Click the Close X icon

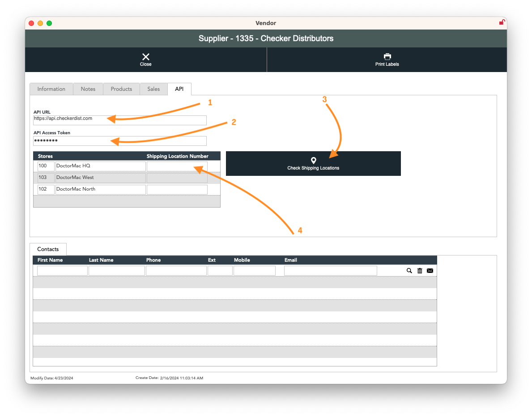click(x=145, y=57)
